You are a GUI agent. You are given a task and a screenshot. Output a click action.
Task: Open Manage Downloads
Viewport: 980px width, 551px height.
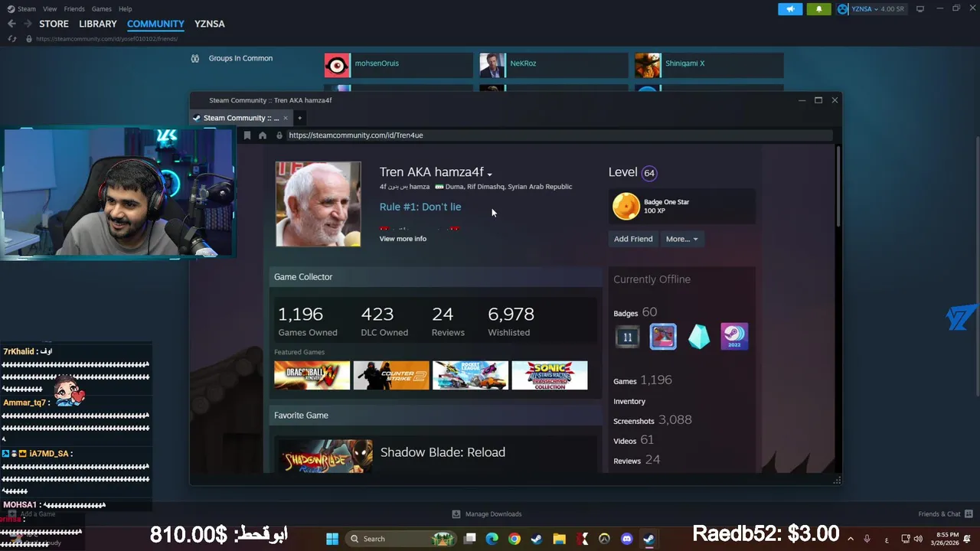click(486, 514)
